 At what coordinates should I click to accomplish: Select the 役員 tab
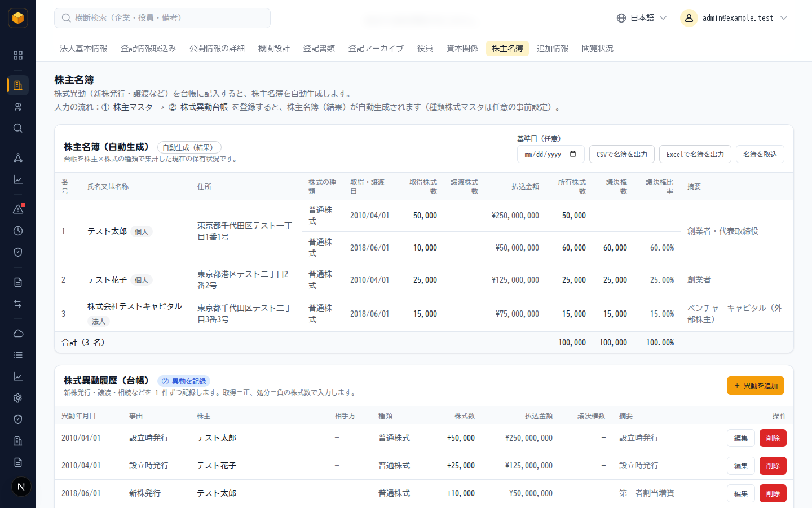tap(425, 49)
